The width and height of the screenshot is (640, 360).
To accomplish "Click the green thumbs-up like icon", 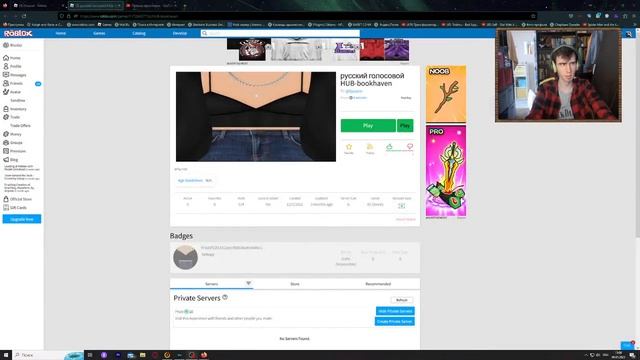I will pyautogui.click(x=389, y=147).
